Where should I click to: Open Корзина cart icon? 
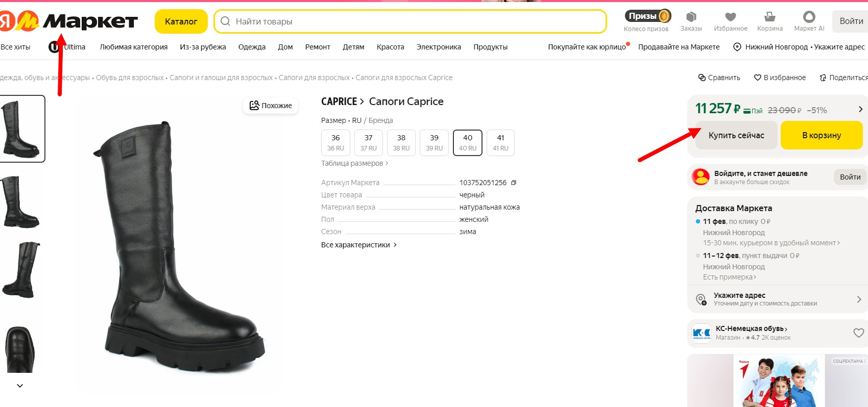[x=770, y=21]
